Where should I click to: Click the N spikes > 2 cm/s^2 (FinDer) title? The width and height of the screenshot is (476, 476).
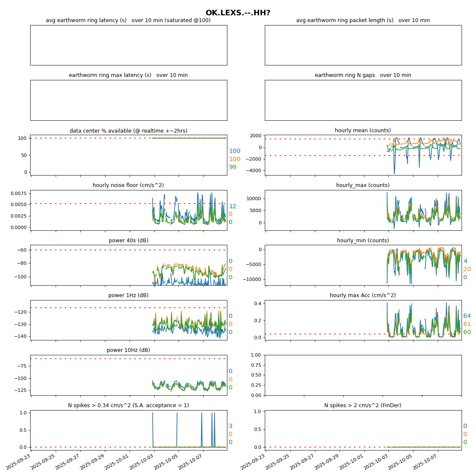(363, 405)
